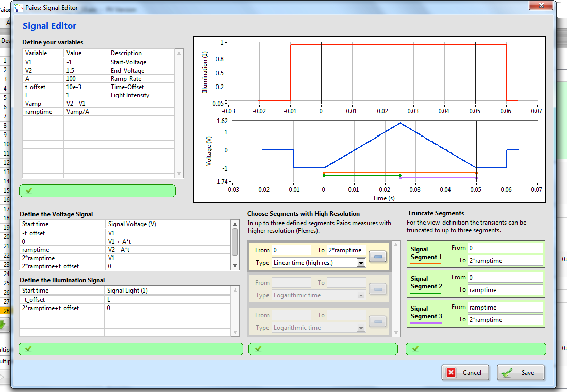Save the signal definition
The height and width of the screenshot is (392, 567).
(521, 372)
